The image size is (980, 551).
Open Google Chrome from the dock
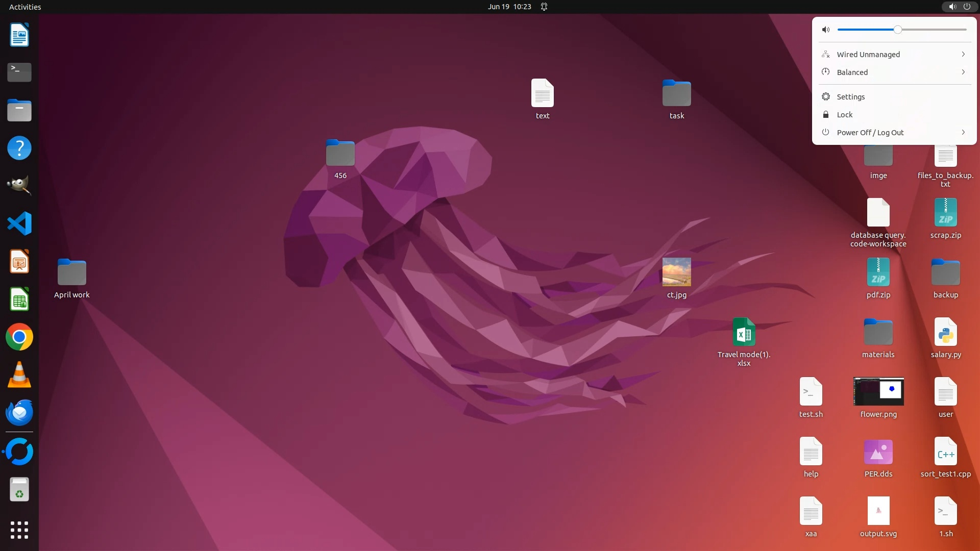point(19,337)
